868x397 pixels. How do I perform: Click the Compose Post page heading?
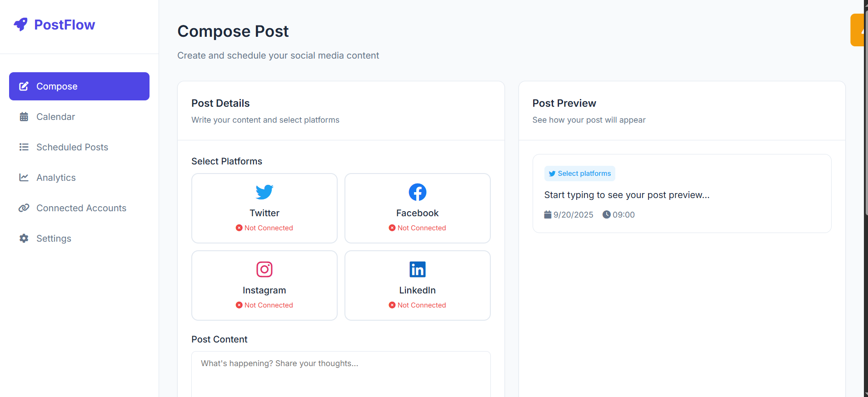pos(233,31)
